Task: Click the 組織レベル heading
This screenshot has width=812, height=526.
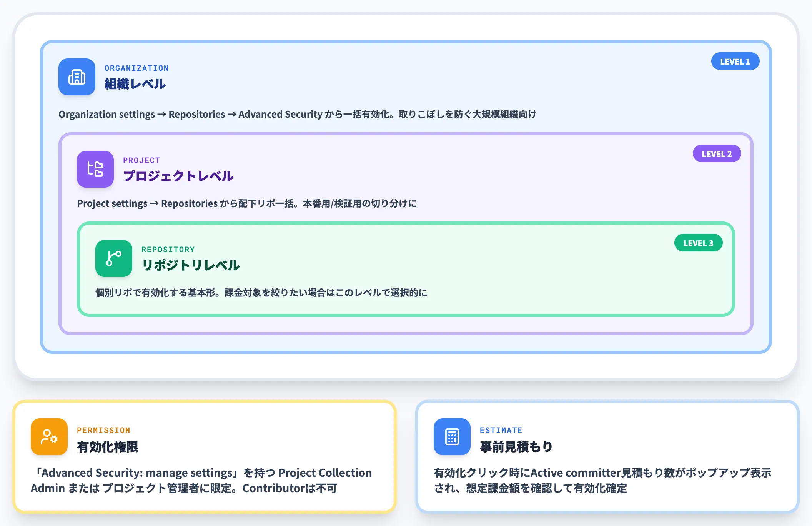Action: 135,84
